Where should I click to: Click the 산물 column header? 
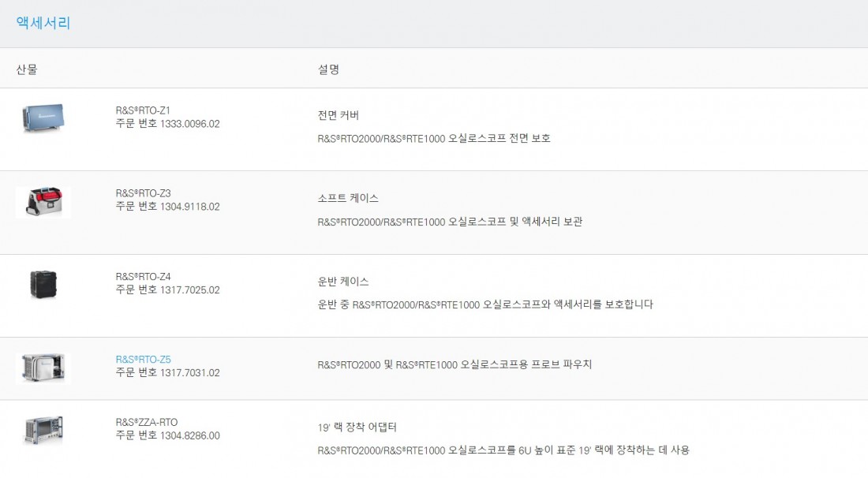click(27, 69)
